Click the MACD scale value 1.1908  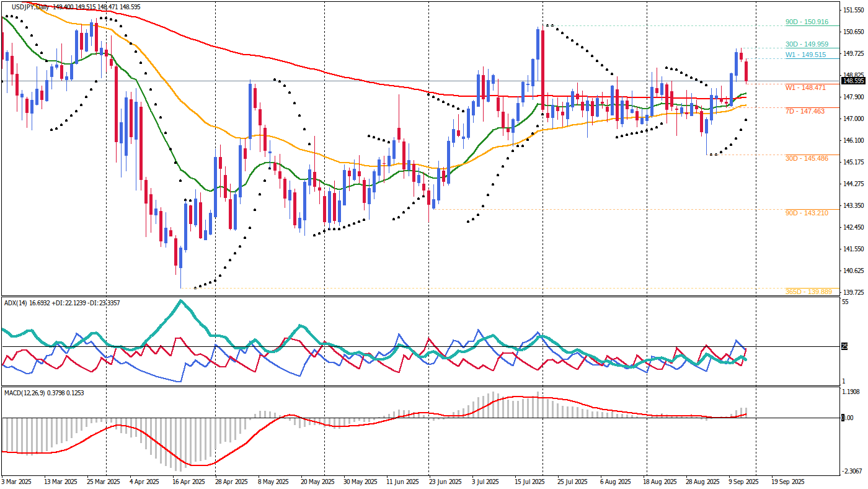(852, 392)
